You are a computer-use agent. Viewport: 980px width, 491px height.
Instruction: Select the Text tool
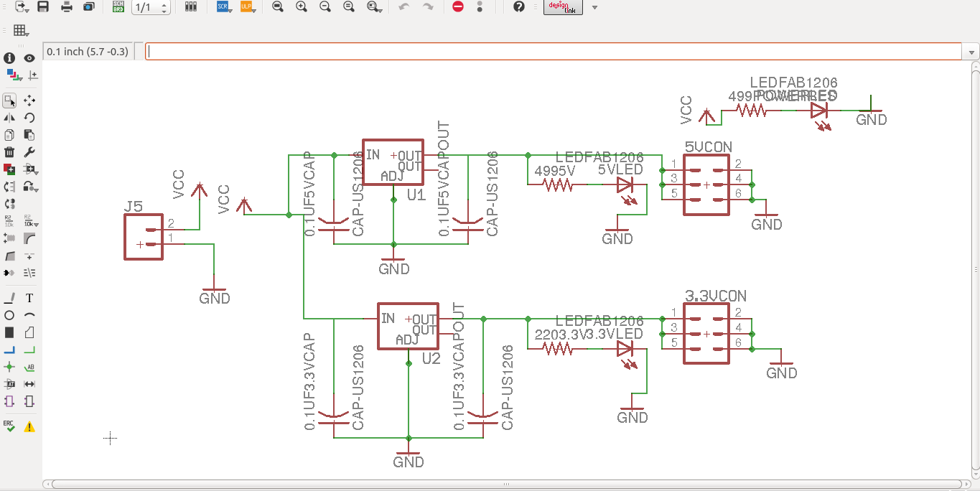pyautogui.click(x=29, y=298)
